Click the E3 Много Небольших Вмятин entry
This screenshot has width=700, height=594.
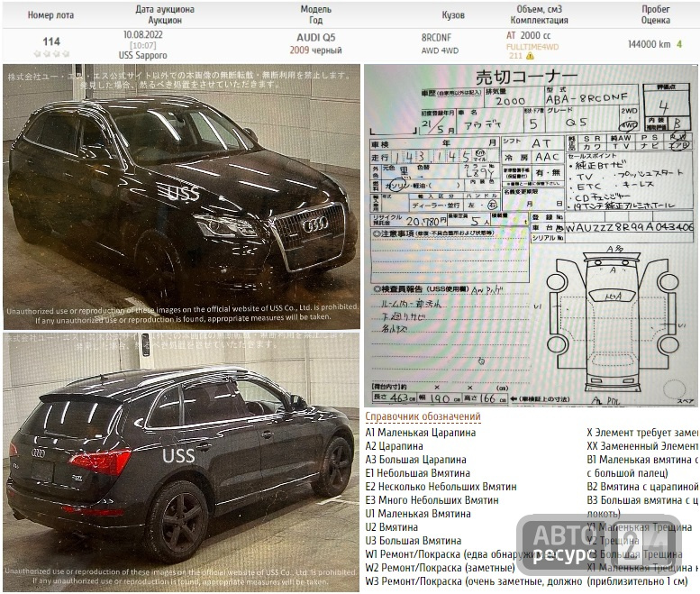click(432, 500)
